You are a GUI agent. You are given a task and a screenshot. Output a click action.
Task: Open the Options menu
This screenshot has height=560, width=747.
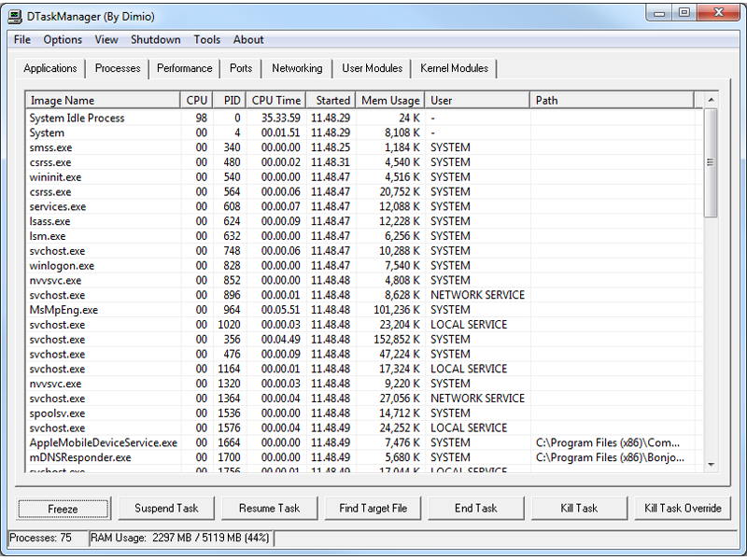(63, 40)
